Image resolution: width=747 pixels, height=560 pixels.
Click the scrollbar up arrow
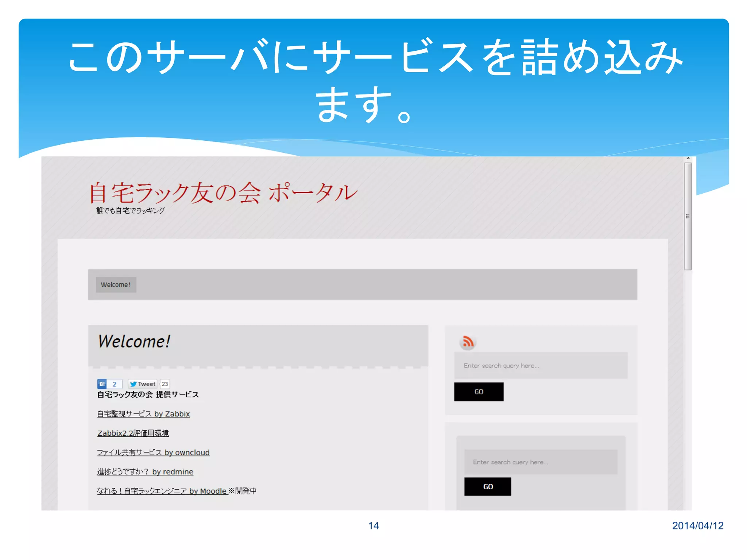coord(688,159)
